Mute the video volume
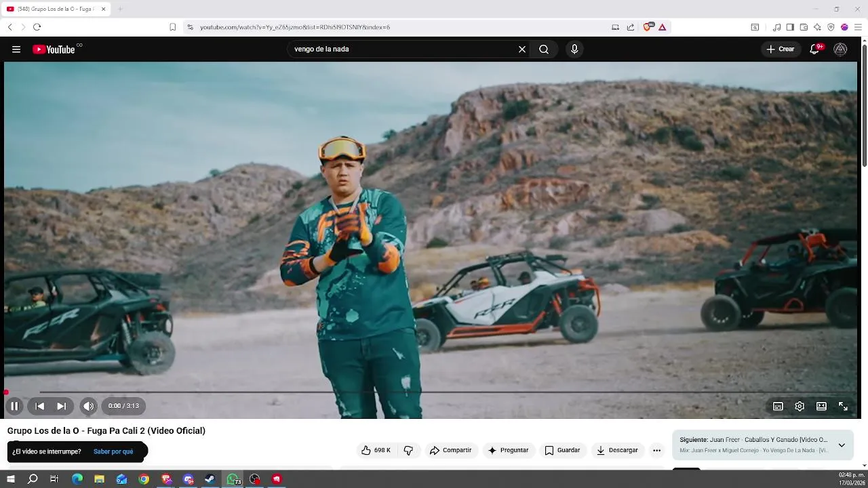Image resolution: width=868 pixels, height=488 pixels. point(88,406)
